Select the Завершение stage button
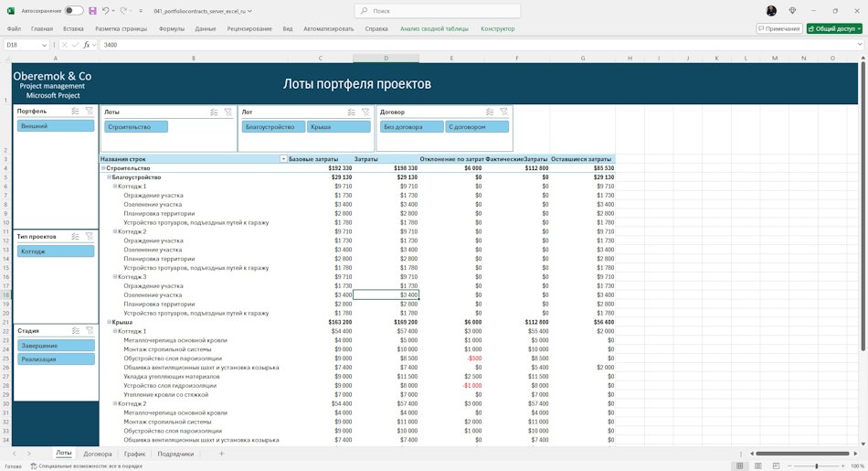This screenshot has width=868, height=471. coord(56,345)
